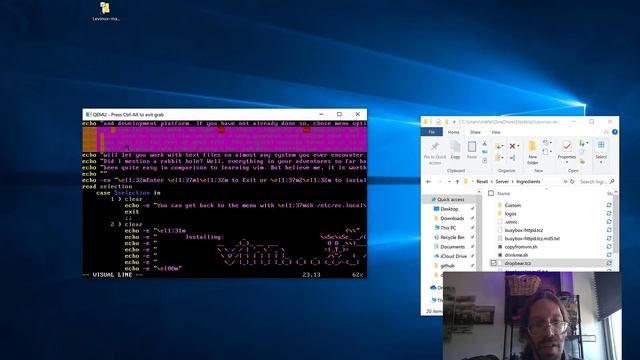Click the Rename icon in Organize group
The width and height of the screenshot is (640, 360).
pos(512,158)
